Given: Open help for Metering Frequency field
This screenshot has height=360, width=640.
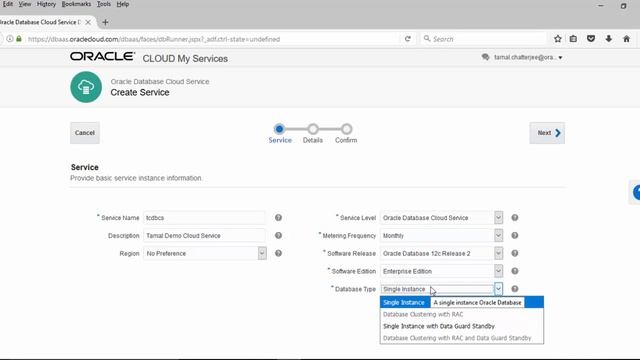Looking at the screenshot, I should click(515, 236).
